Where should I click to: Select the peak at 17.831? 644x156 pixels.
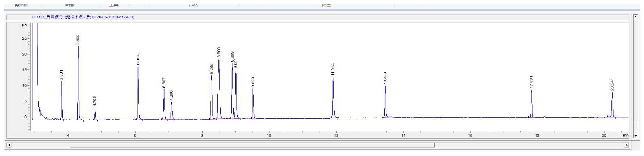[532, 104]
